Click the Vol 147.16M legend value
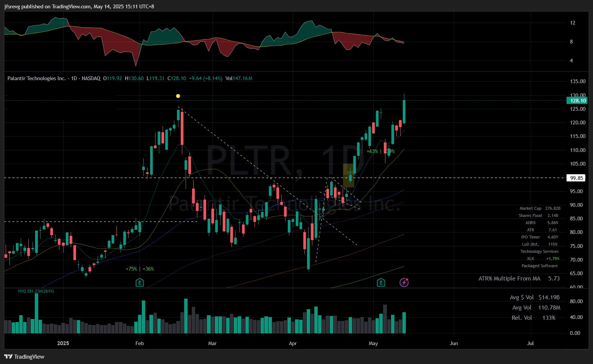The image size is (593, 364). (239, 78)
